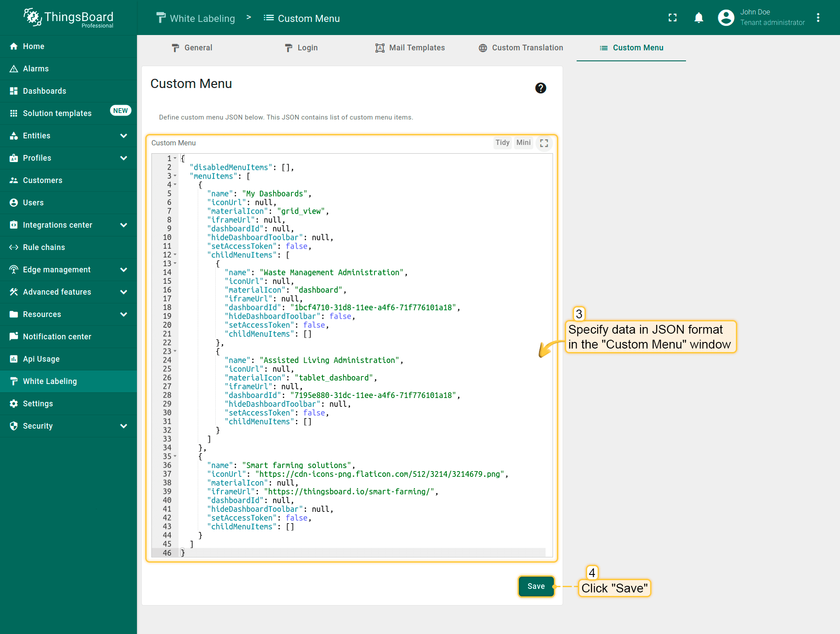Select the Custom Menu tab
The image size is (840, 634).
tap(631, 48)
